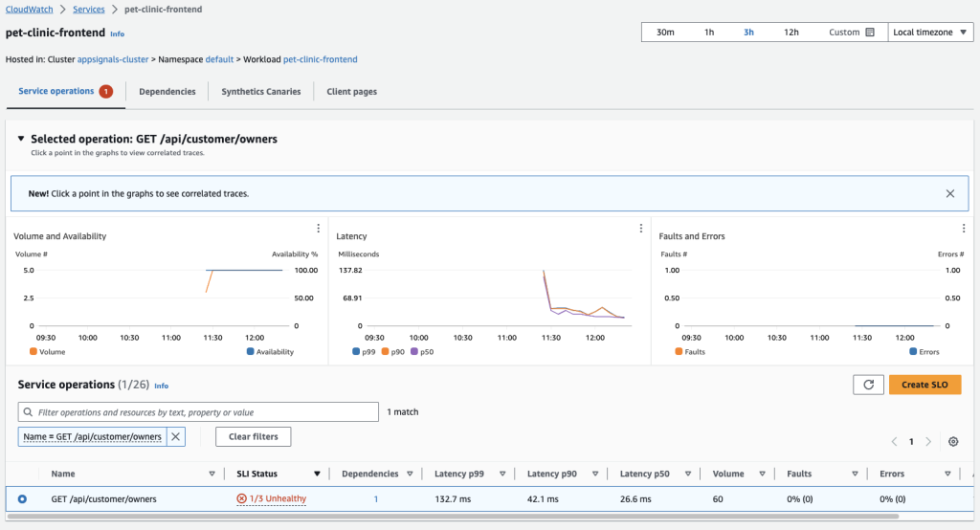The width and height of the screenshot is (980, 530).
Task: Click the 26.6 ms Latency p50 cell
Action: pos(635,498)
